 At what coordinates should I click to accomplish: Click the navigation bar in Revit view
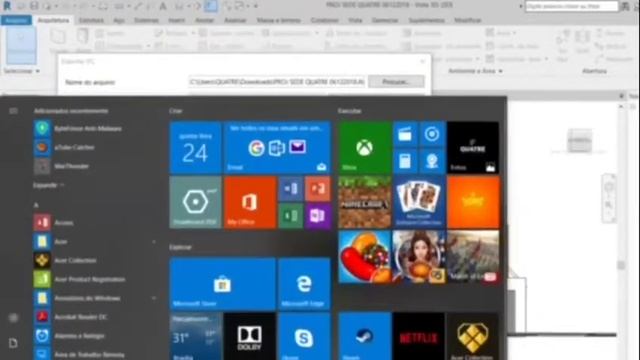click(x=609, y=198)
